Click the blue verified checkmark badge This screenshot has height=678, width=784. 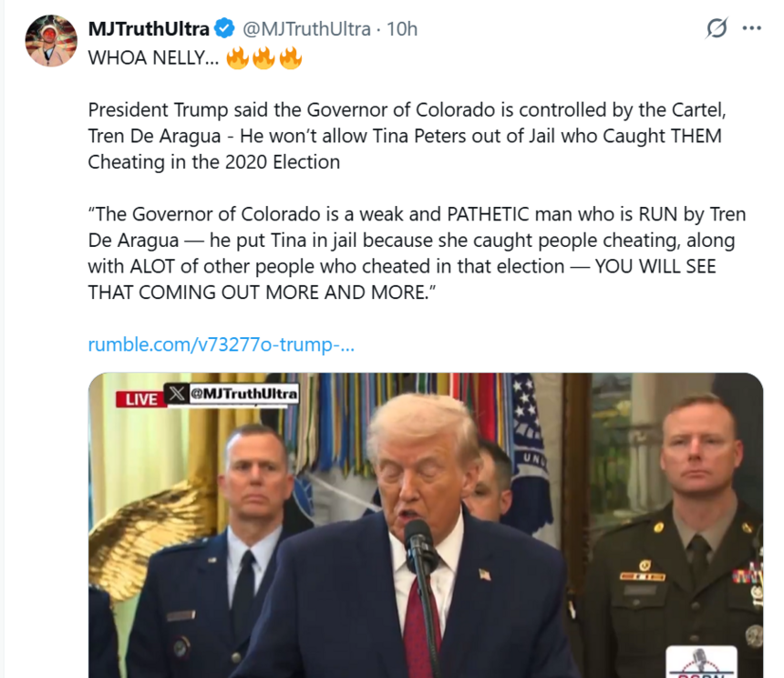coord(224,28)
